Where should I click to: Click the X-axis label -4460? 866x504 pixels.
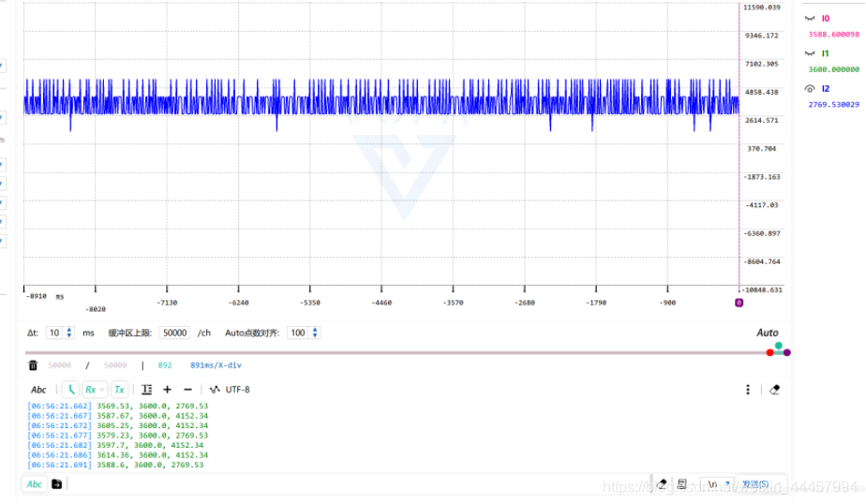tap(381, 304)
